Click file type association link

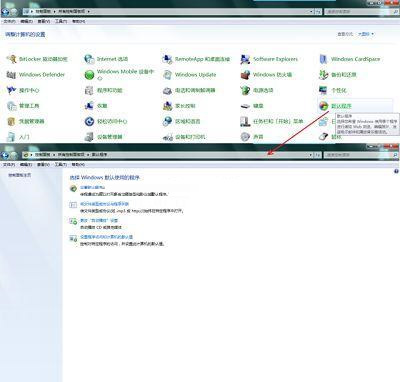tap(104, 204)
